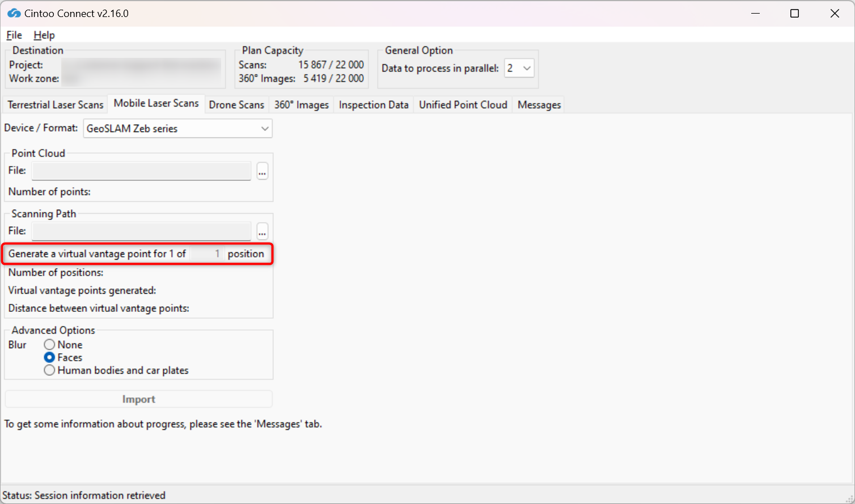Browse for the Scanning Path file
The width and height of the screenshot is (855, 504).
(x=262, y=232)
